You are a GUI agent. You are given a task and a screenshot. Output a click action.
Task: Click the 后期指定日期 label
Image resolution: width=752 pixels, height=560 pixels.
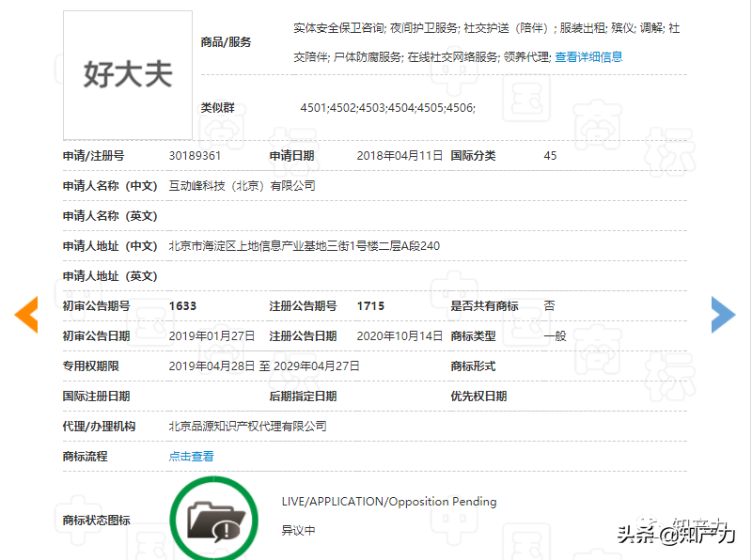click(303, 397)
